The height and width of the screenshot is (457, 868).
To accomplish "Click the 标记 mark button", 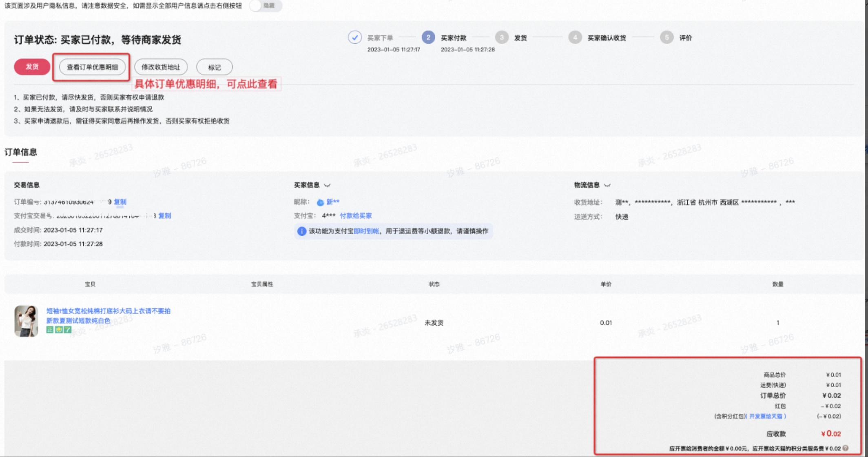I will point(214,67).
